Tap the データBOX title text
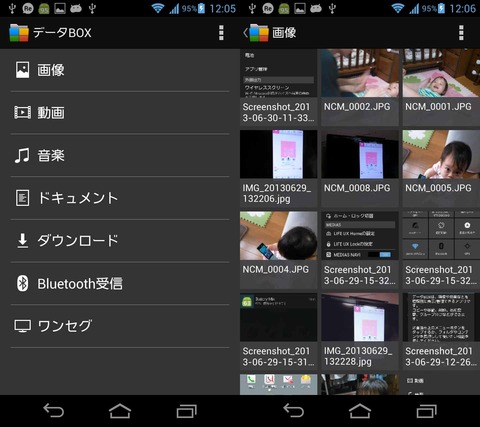The height and width of the screenshot is (427, 480). [x=62, y=33]
